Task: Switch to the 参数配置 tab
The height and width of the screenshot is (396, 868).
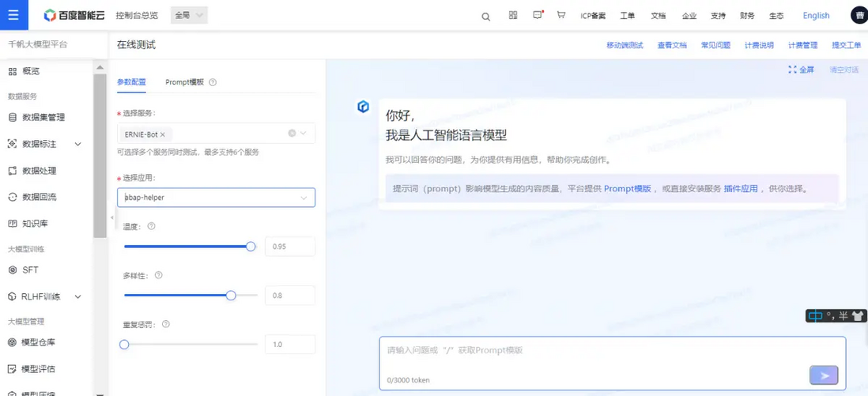Action: pyautogui.click(x=131, y=82)
